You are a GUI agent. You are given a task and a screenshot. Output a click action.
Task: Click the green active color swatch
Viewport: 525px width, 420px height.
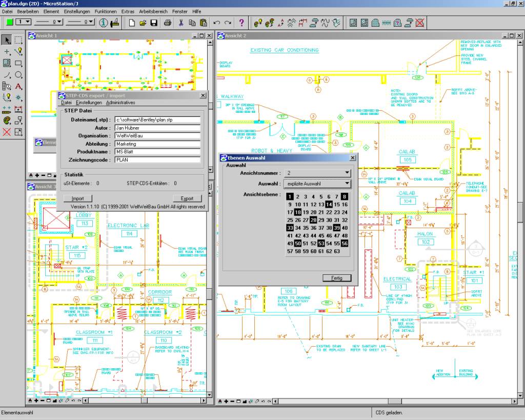[x=9, y=22]
